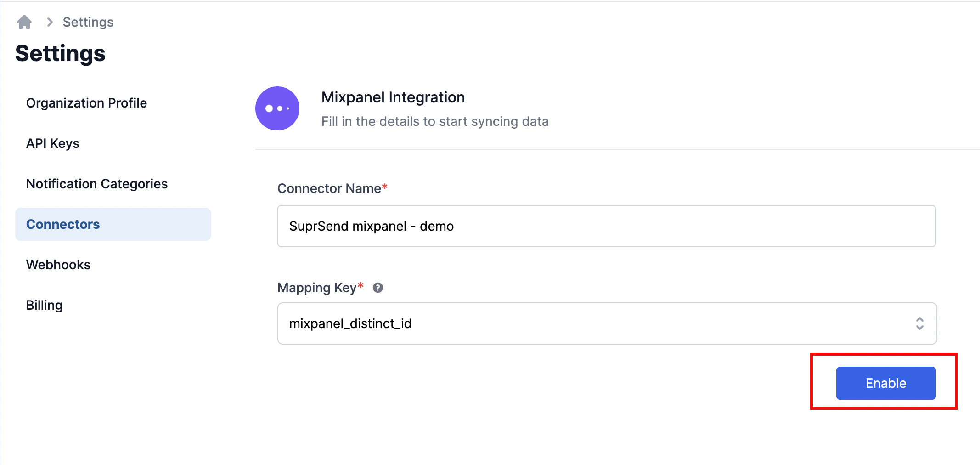Image resolution: width=980 pixels, height=465 pixels.
Task: Select the Connectors sidebar item
Action: [113, 224]
